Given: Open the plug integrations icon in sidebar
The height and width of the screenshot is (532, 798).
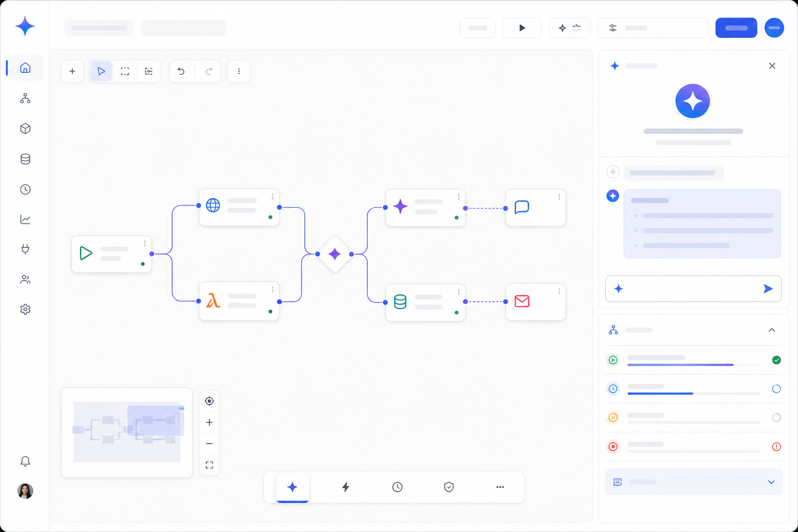Looking at the screenshot, I should click(x=25, y=249).
